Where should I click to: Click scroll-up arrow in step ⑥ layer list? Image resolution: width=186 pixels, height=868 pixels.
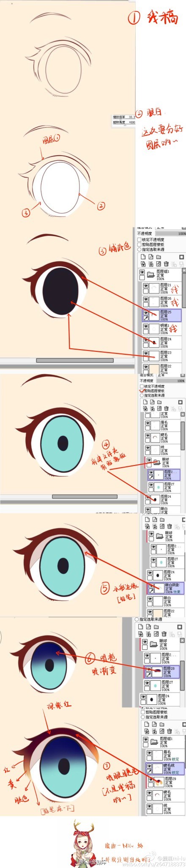coord(182,640)
